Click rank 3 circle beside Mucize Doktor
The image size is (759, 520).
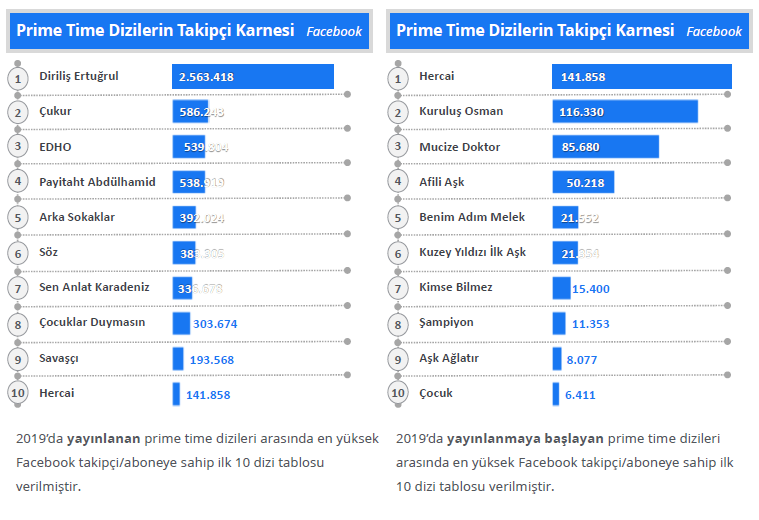398,146
